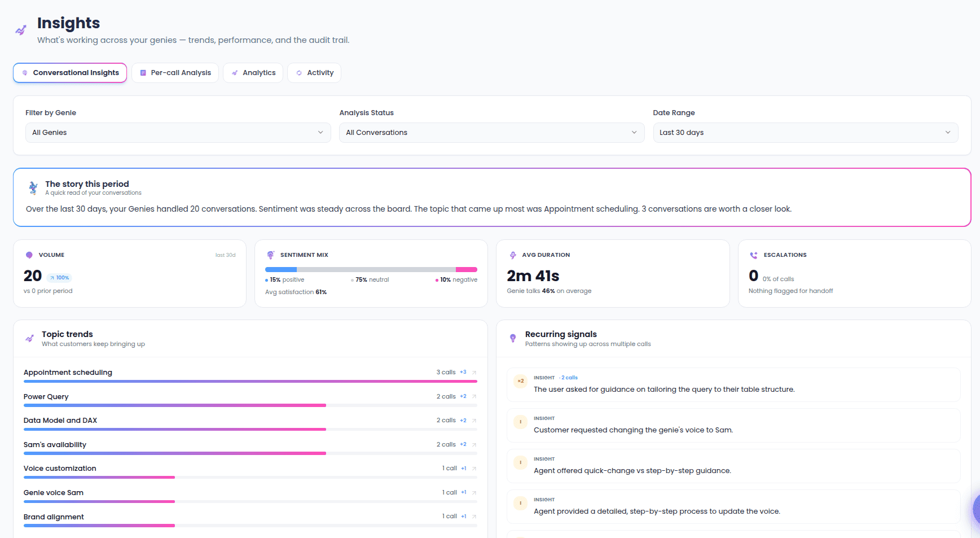Switch to the Activity tab
Screen dimensions: 980x538
coord(314,73)
